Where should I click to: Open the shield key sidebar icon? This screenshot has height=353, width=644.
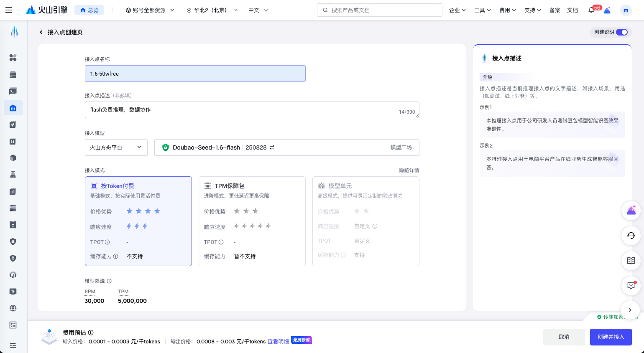13,258
